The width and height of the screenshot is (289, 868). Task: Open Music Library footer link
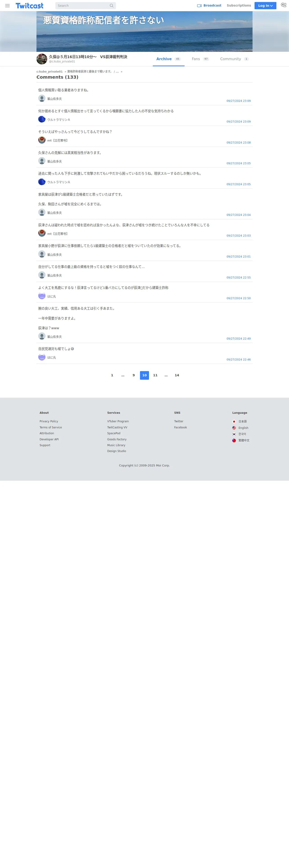coord(116,445)
